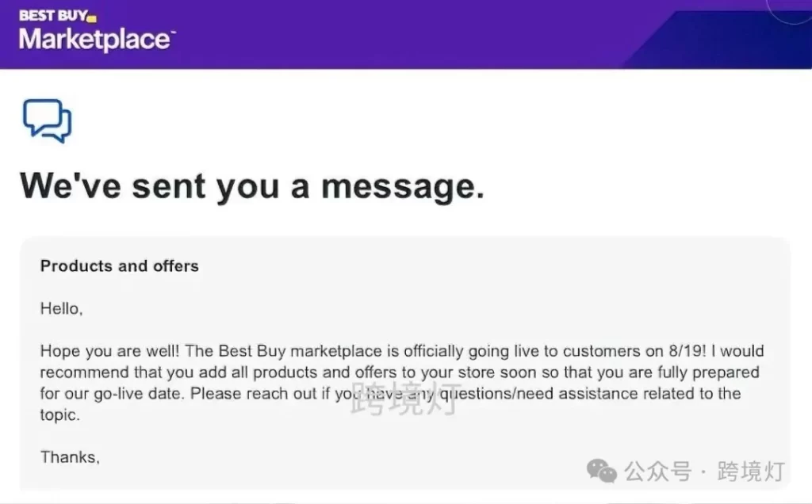This screenshot has width=812, height=504.
Task: Click the 公众号 label text
Action: coord(657,472)
